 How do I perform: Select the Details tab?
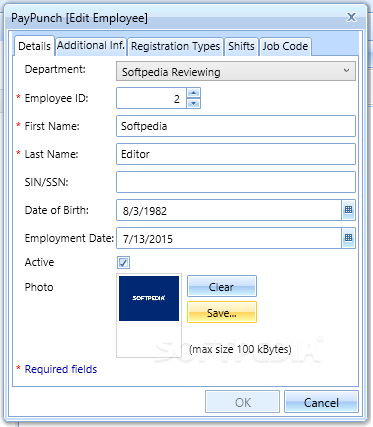point(34,46)
